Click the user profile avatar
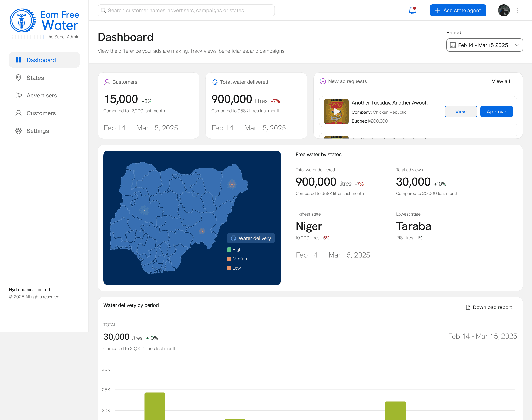The height and width of the screenshot is (420, 532). tap(504, 10)
